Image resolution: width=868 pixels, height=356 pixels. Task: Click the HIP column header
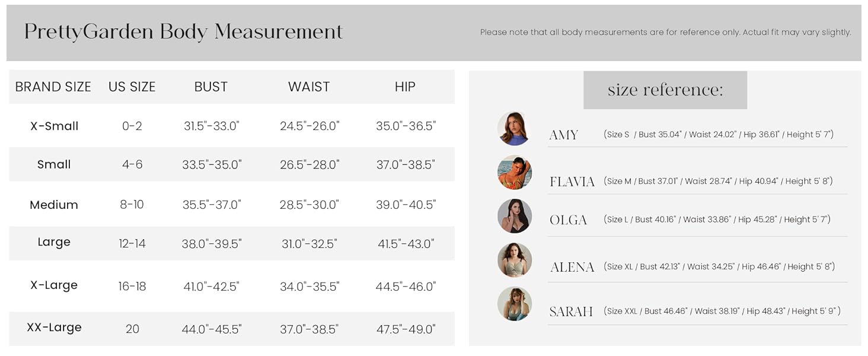pyautogui.click(x=405, y=87)
